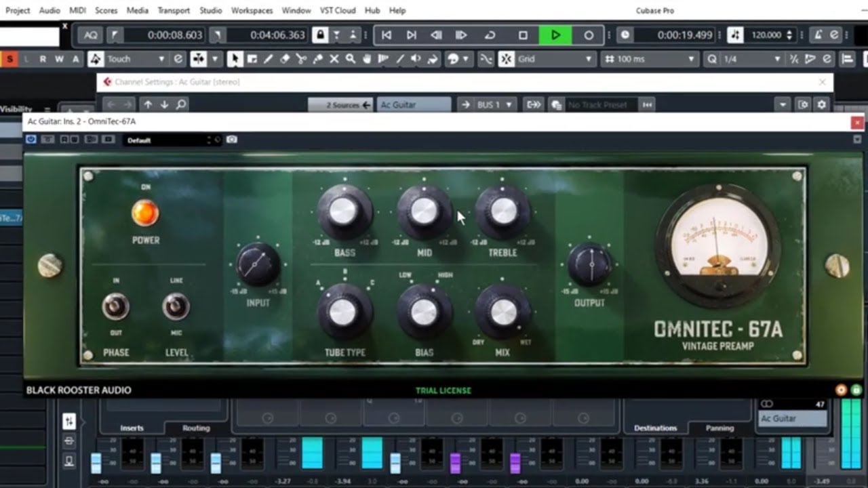The image size is (868, 488).
Task: Click the Cycle loop transport button
Action: [490, 35]
